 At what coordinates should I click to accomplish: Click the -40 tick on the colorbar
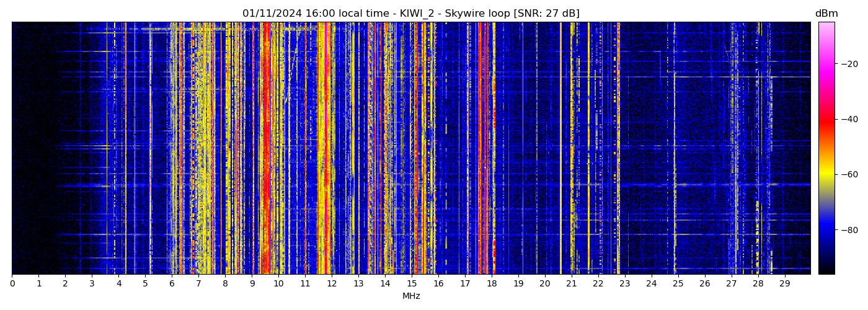click(849, 119)
